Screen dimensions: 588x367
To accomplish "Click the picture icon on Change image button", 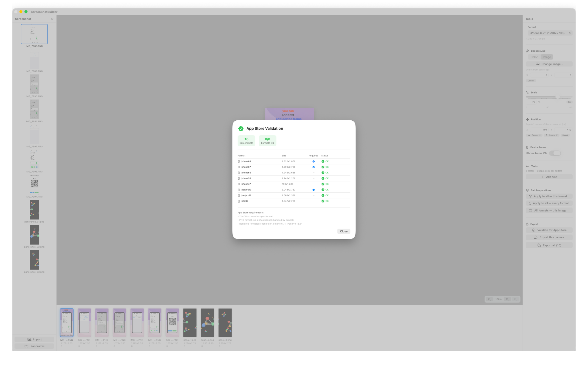I will pyautogui.click(x=538, y=64).
